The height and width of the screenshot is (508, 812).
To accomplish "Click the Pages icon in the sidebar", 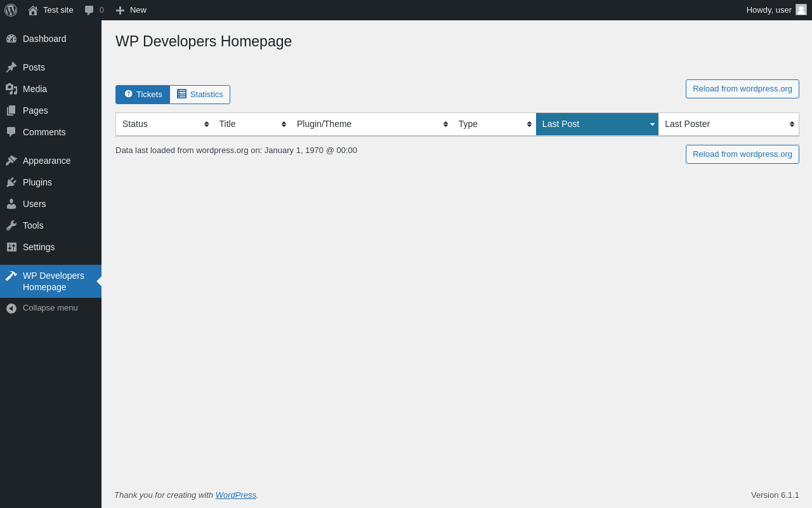I will [x=11, y=110].
